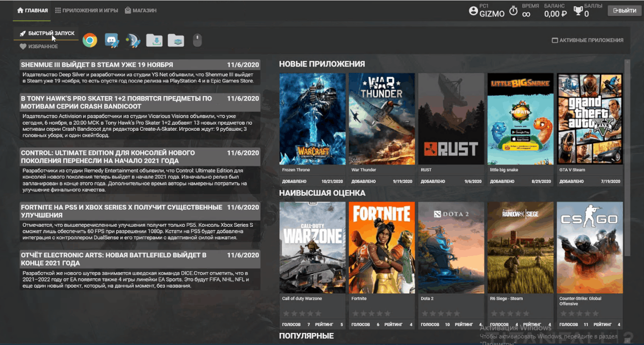Click the points trophy icon
Screen dimensions: 644x345
(578, 11)
